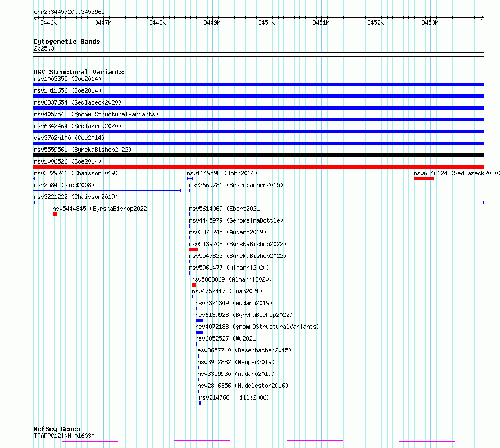Click the Cytogenetic Bands track heading
The image size is (500, 448).
tap(67, 42)
